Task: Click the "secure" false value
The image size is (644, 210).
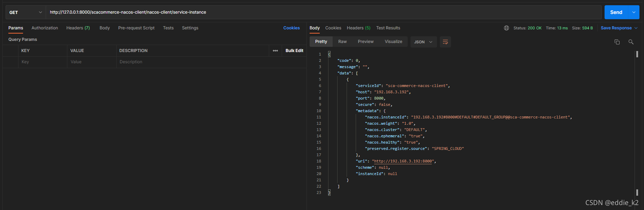Action: [x=385, y=104]
